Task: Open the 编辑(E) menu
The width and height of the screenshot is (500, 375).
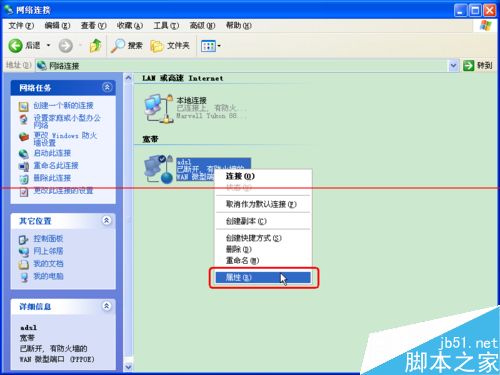Action: pos(57,25)
